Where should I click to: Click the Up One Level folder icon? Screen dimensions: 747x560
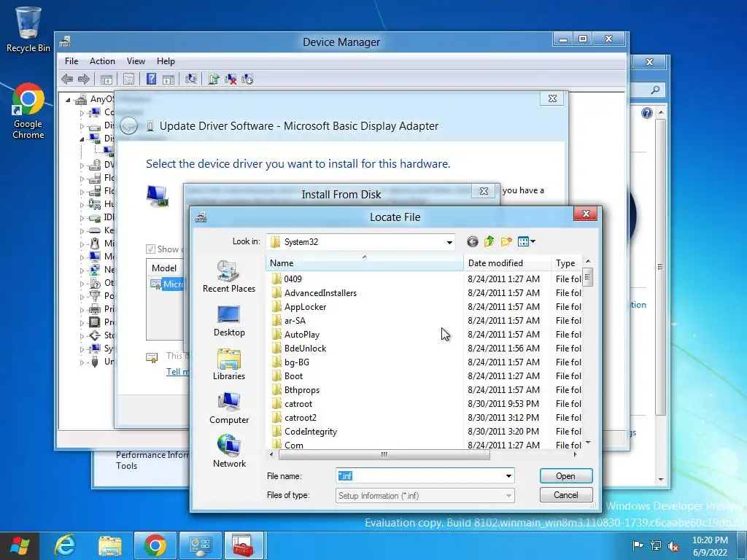click(x=489, y=242)
